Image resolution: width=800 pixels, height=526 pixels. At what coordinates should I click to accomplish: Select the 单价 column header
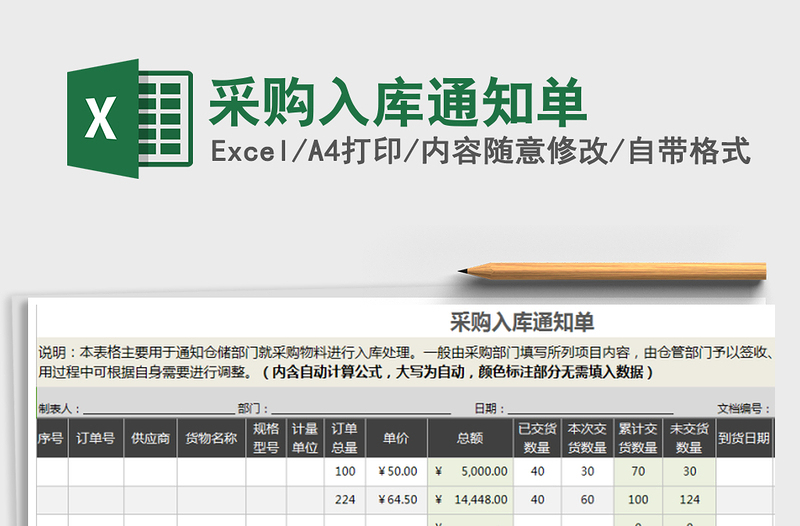[396, 438]
